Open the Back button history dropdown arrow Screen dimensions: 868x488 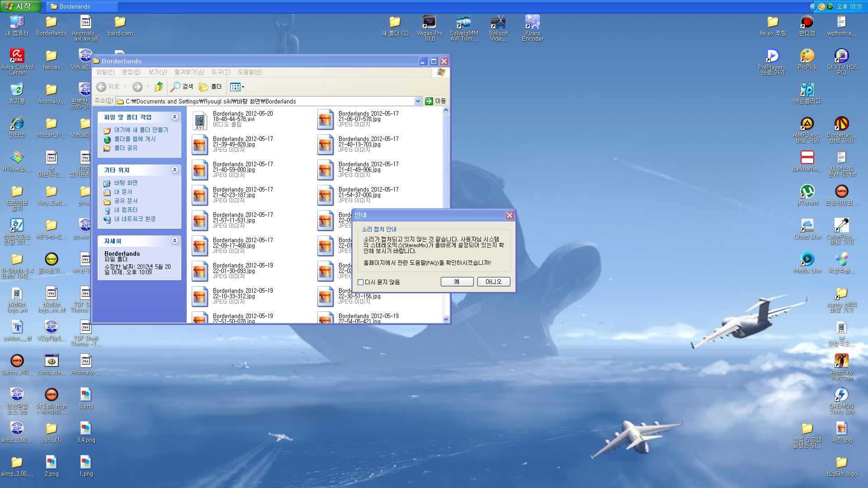click(125, 87)
